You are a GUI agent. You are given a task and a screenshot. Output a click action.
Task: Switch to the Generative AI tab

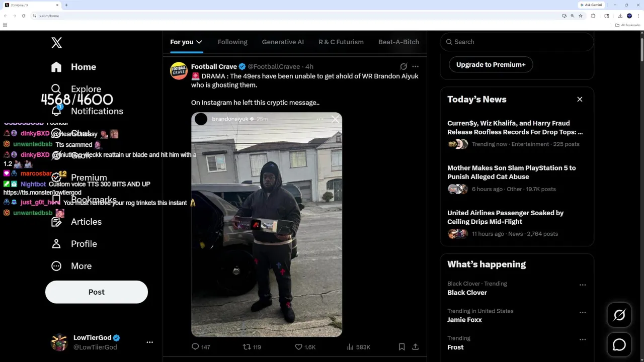coord(283,42)
